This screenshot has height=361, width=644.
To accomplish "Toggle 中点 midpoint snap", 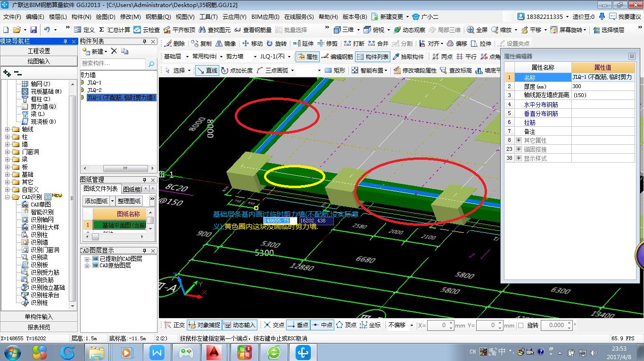I will point(322,325).
